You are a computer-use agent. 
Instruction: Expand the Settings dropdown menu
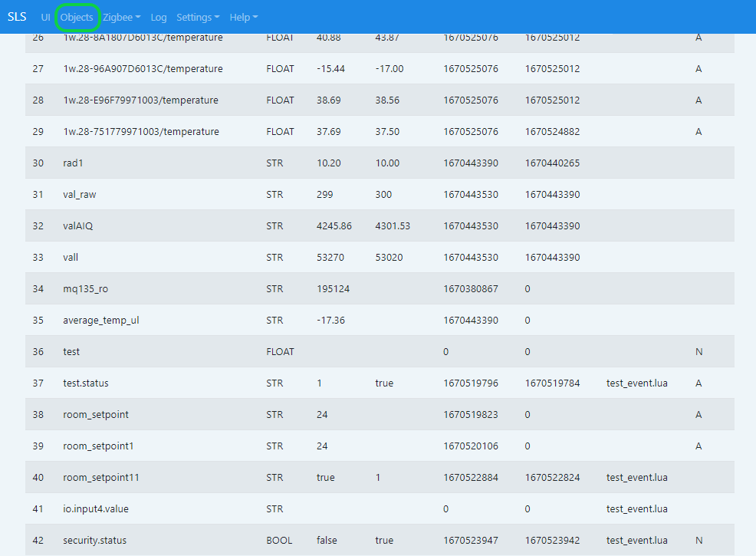(x=198, y=17)
